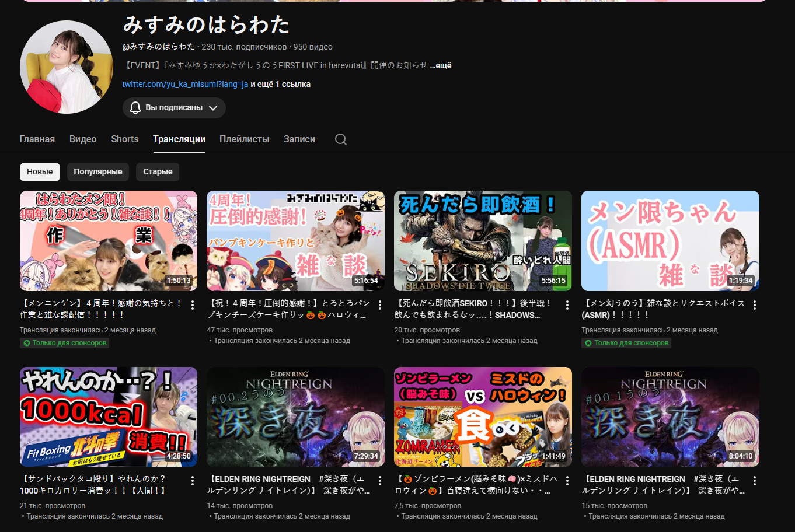Click the 7,5 тыс. просмотров text

(428, 506)
